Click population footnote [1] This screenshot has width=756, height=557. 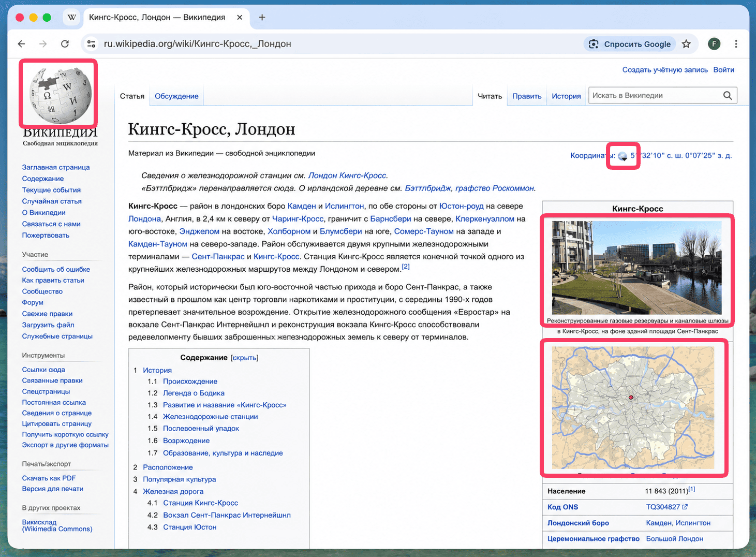coord(692,489)
